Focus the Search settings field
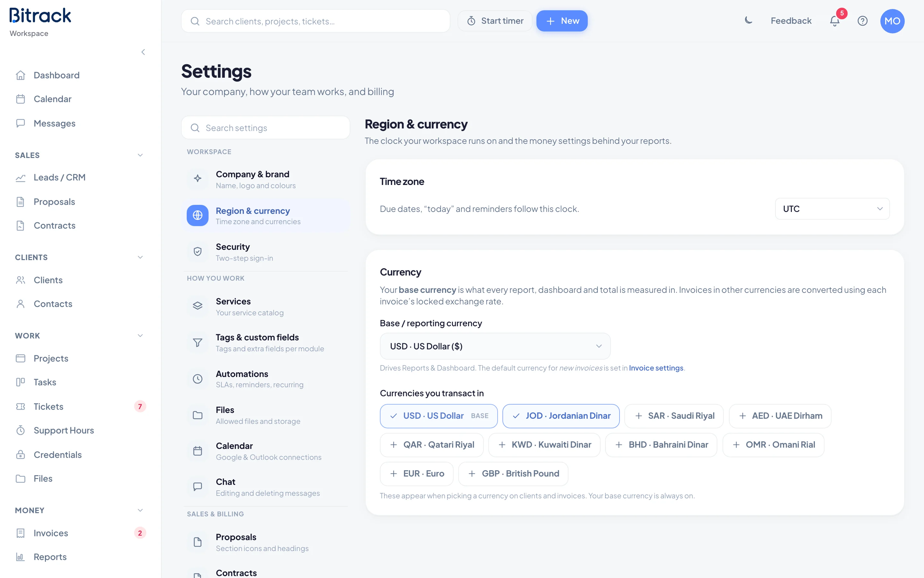This screenshot has height=578, width=924. (x=265, y=128)
